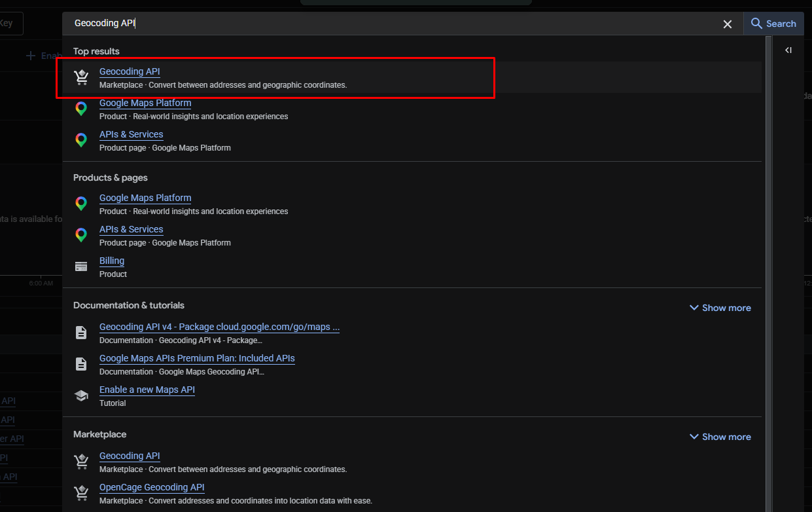Open Geocoding API under Top results
Screen dimensions: 812x512
(130, 71)
